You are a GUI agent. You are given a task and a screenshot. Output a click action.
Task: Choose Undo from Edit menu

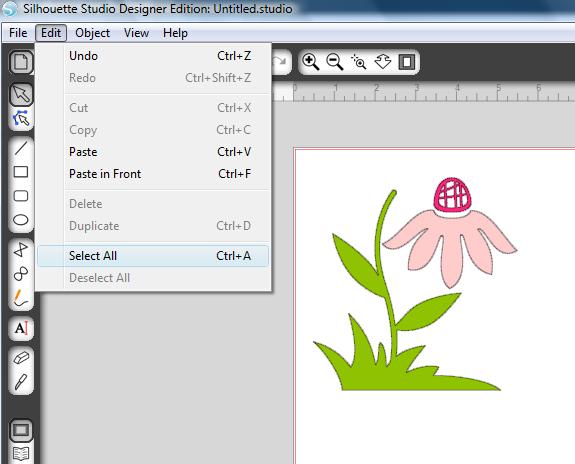coord(153,56)
